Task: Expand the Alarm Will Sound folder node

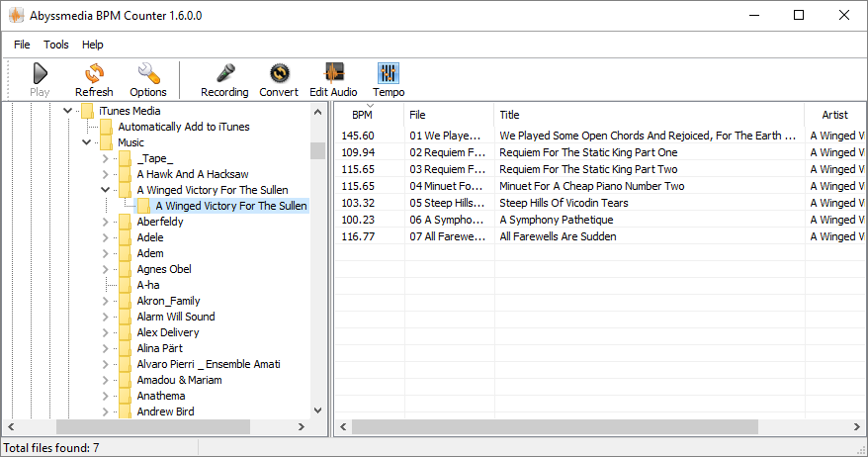Action: coord(105,317)
